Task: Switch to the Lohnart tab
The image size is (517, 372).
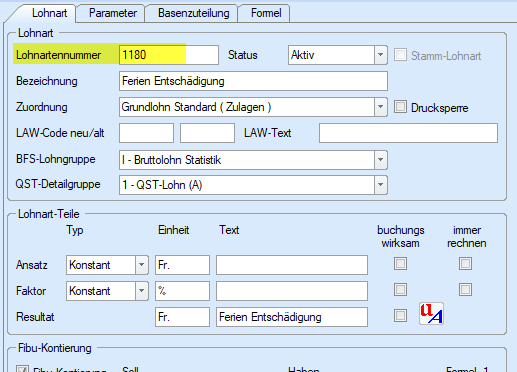Action: point(49,13)
